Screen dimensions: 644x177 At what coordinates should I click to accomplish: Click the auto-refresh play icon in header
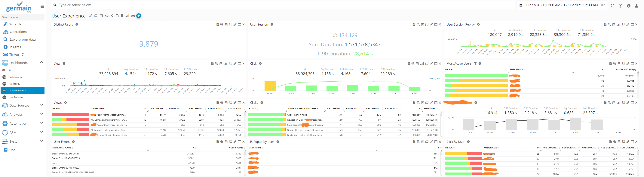click(621, 6)
